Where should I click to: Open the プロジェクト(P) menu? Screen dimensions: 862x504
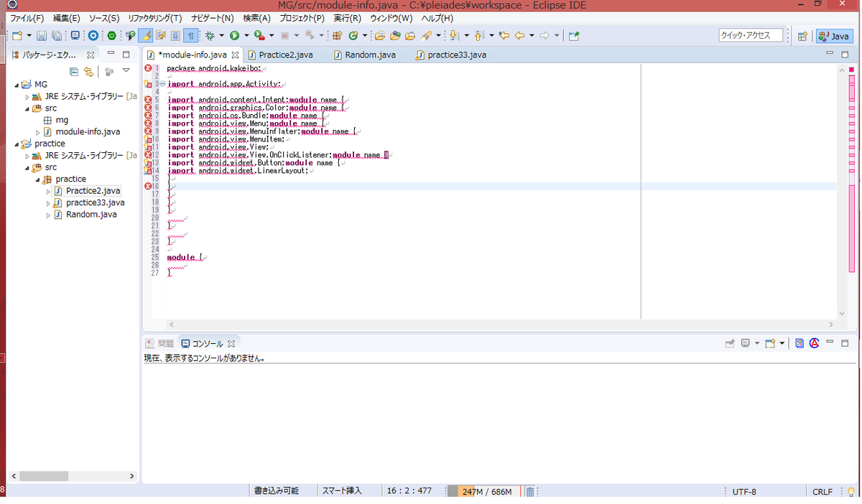(x=302, y=18)
